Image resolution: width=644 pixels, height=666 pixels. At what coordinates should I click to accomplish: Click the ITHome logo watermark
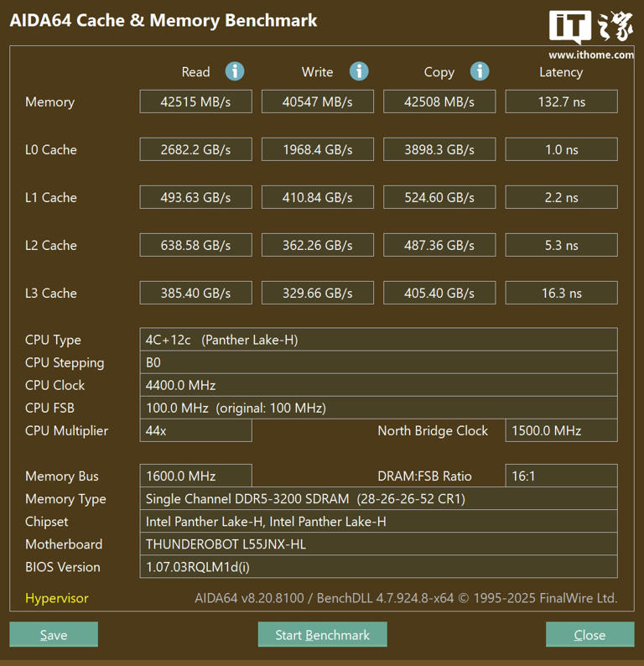(x=590, y=34)
